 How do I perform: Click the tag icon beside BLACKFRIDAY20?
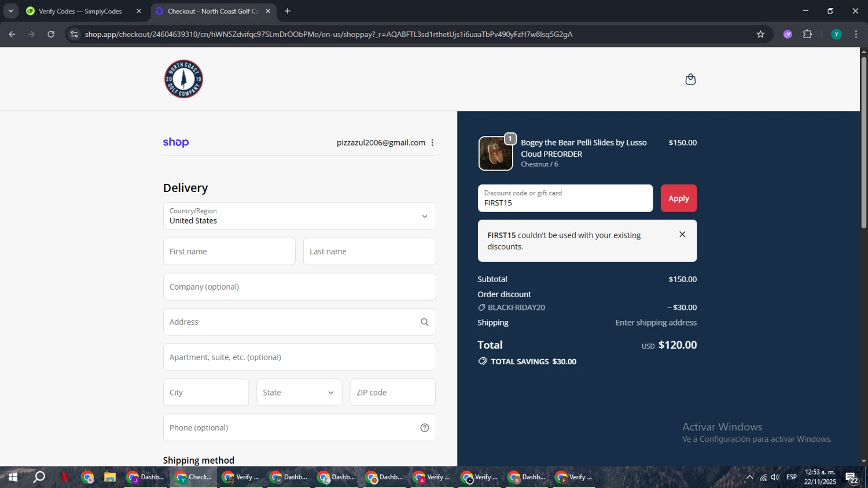tap(481, 308)
